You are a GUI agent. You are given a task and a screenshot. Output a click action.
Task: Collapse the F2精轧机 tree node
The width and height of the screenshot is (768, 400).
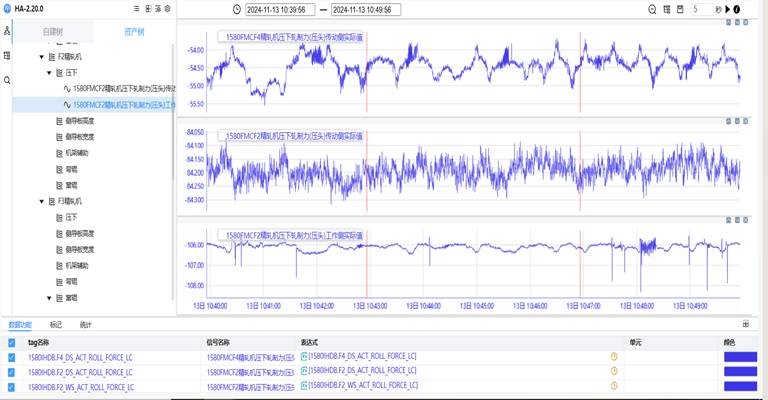[41, 58]
